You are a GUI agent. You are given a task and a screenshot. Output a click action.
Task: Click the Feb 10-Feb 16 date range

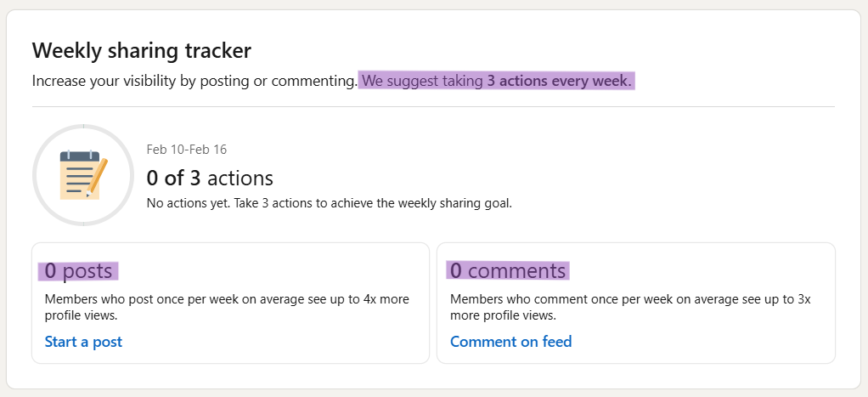coord(187,150)
